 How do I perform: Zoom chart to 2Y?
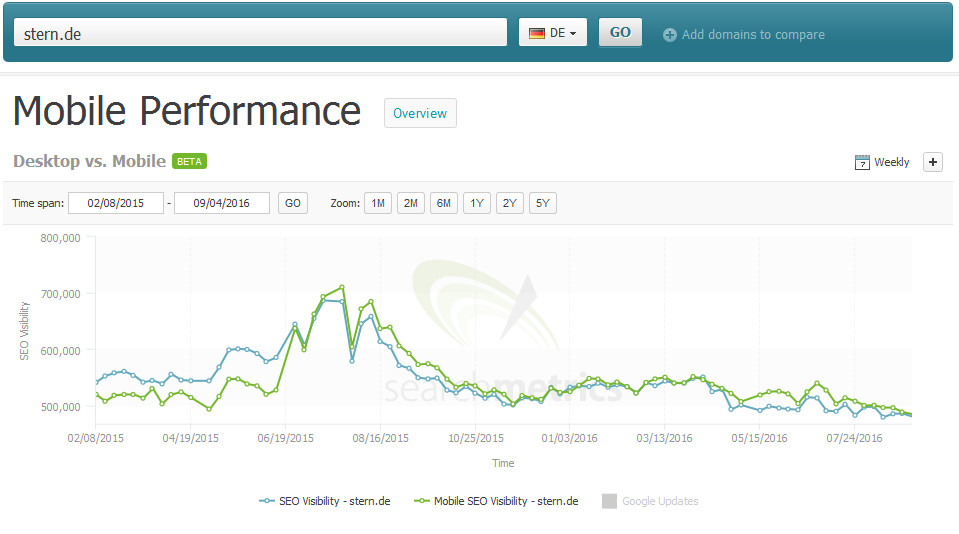click(510, 203)
